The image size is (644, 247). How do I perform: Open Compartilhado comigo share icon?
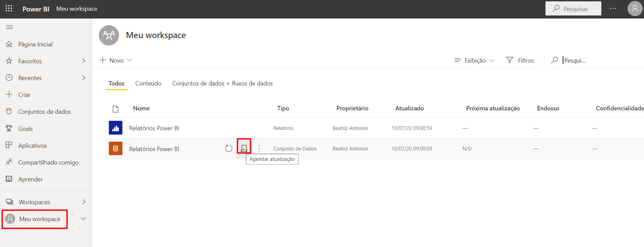(x=9, y=162)
